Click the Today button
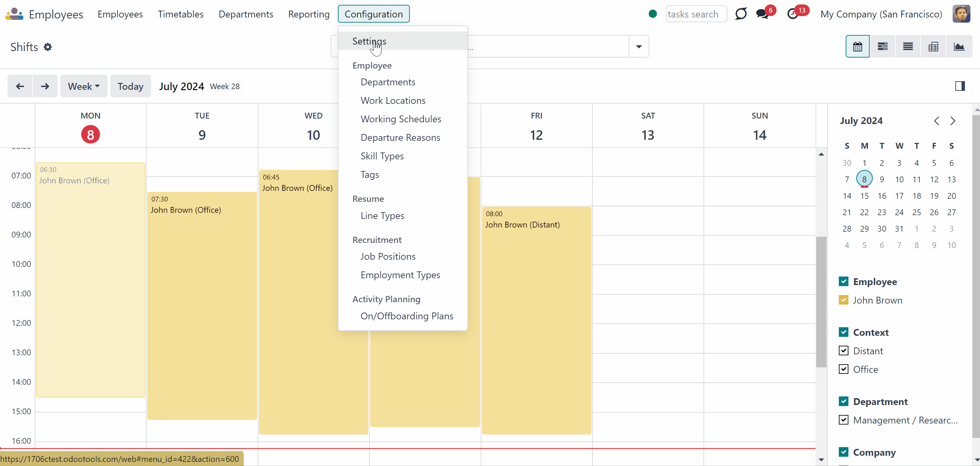Viewport: 980px width, 466px height. point(131,86)
